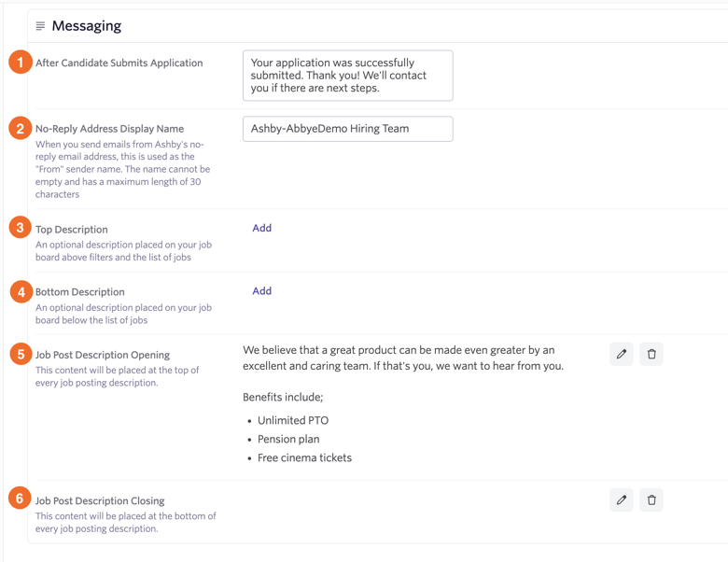Add a Bottom Description
Viewport: 728px width, 562px height.
(262, 290)
